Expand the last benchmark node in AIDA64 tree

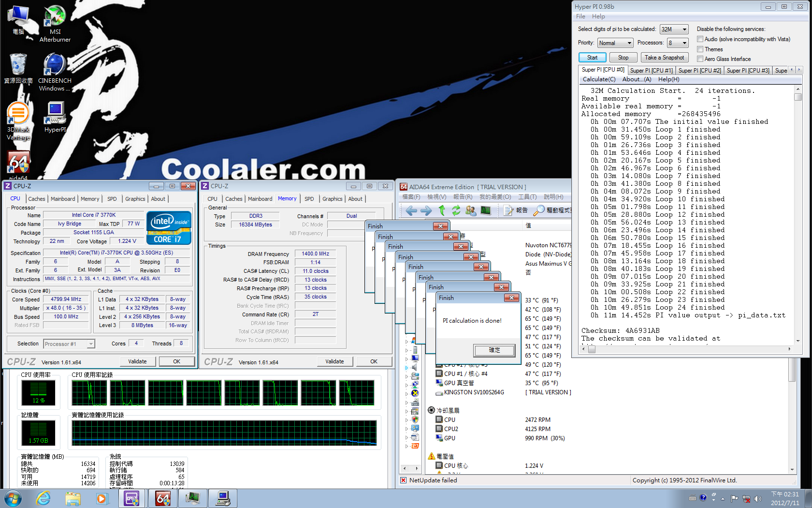click(406, 446)
